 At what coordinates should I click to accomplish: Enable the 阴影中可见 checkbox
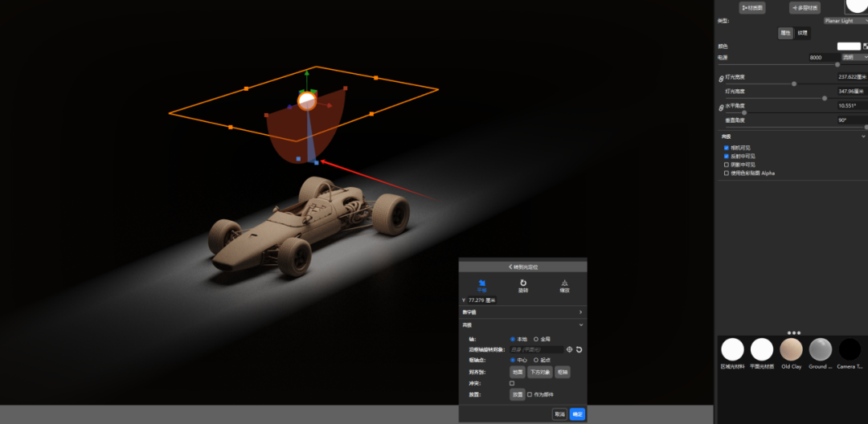pyautogui.click(x=727, y=165)
